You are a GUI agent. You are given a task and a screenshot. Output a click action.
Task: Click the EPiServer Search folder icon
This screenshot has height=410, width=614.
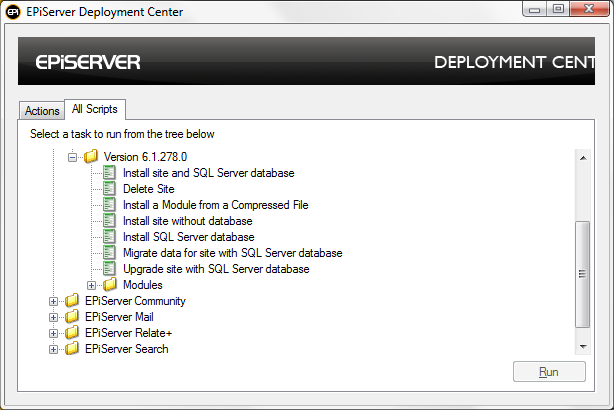pyautogui.click(x=72, y=349)
